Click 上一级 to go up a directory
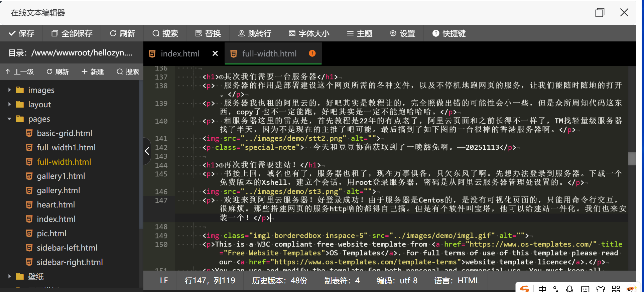The width and height of the screenshot is (644, 292). point(20,72)
